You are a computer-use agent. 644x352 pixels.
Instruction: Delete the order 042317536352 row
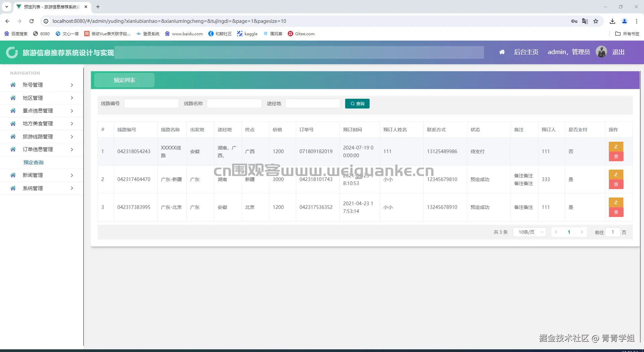click(616, 212)
